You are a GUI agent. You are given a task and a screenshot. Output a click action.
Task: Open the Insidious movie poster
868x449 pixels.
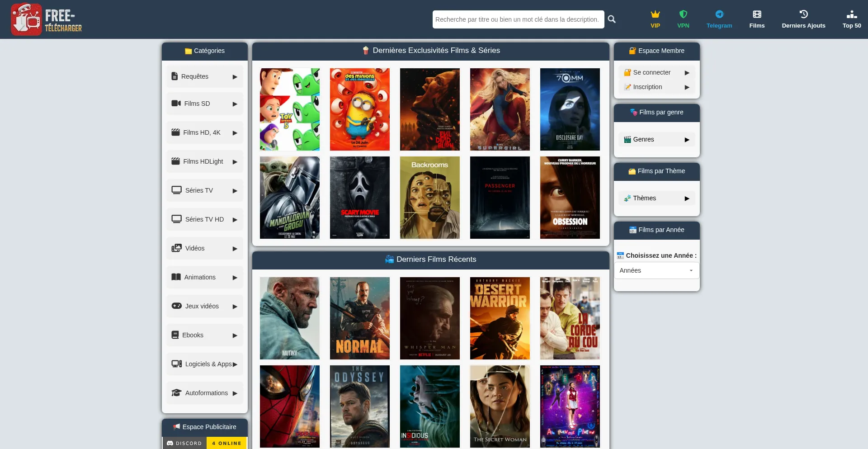tap(430, 406)
